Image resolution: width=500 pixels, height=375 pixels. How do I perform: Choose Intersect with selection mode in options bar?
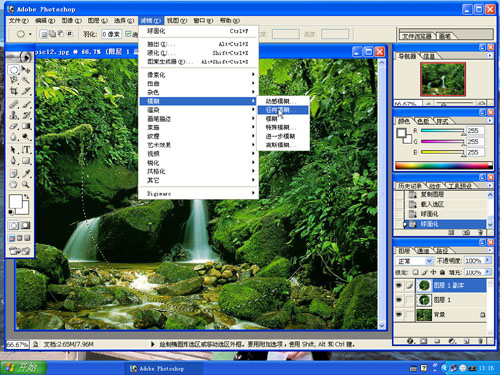[x=70, y=34]
